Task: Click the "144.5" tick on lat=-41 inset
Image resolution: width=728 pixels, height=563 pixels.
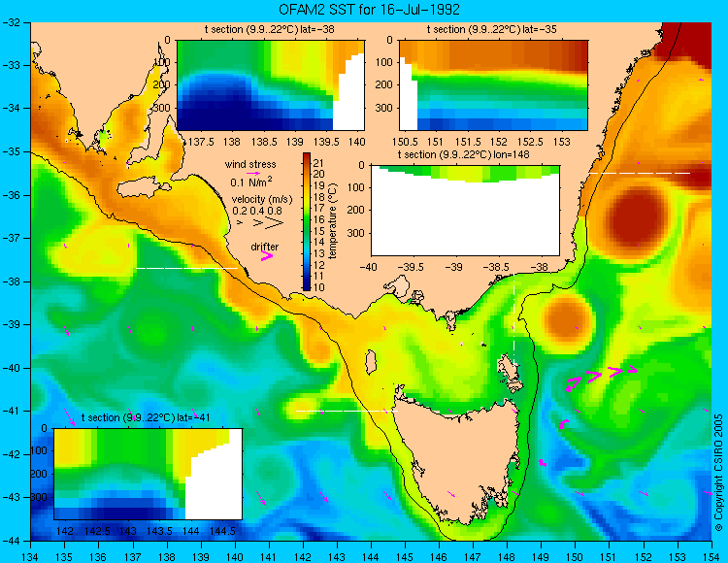Action: 222,531
